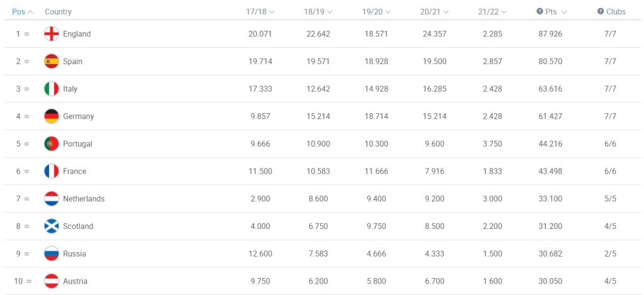Click the Pts help question mark icon
Screen dimensions: 644x295
coord(540,11)
